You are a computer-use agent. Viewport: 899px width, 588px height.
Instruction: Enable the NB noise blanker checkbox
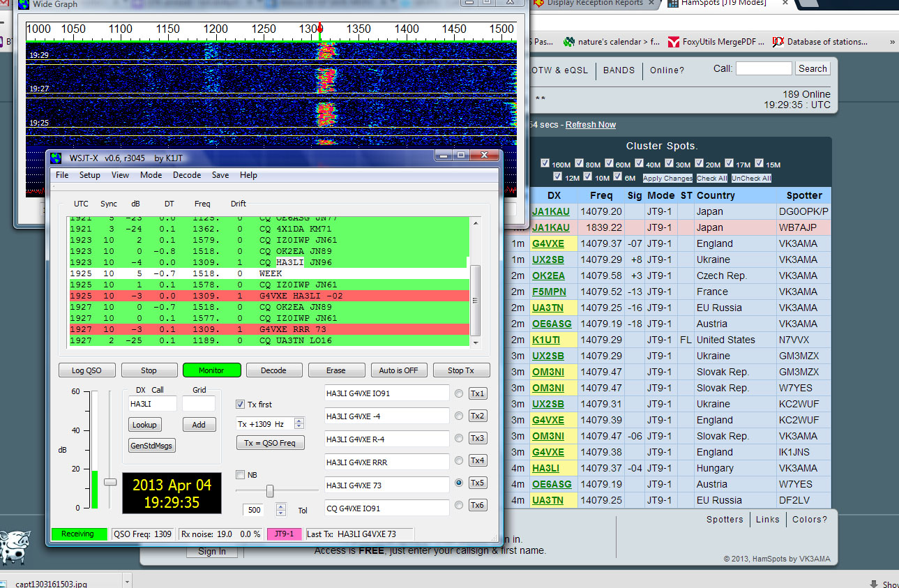[x=241, y=474]
